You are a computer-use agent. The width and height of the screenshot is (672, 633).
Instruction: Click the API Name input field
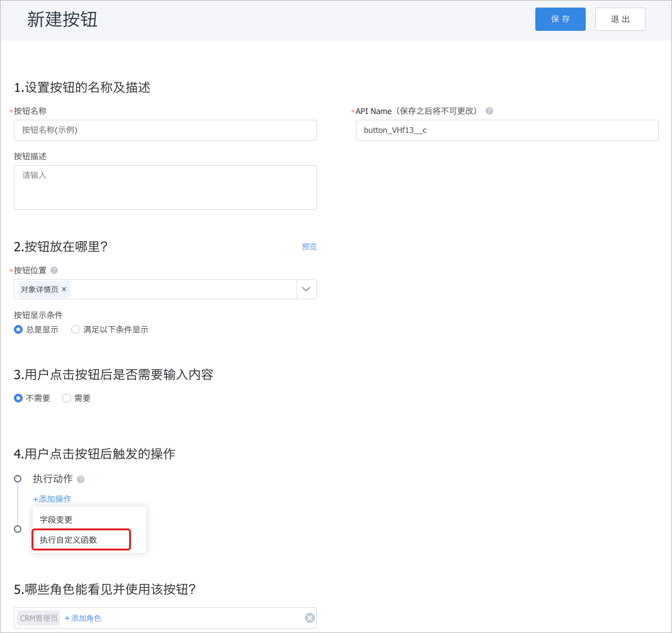507,130
